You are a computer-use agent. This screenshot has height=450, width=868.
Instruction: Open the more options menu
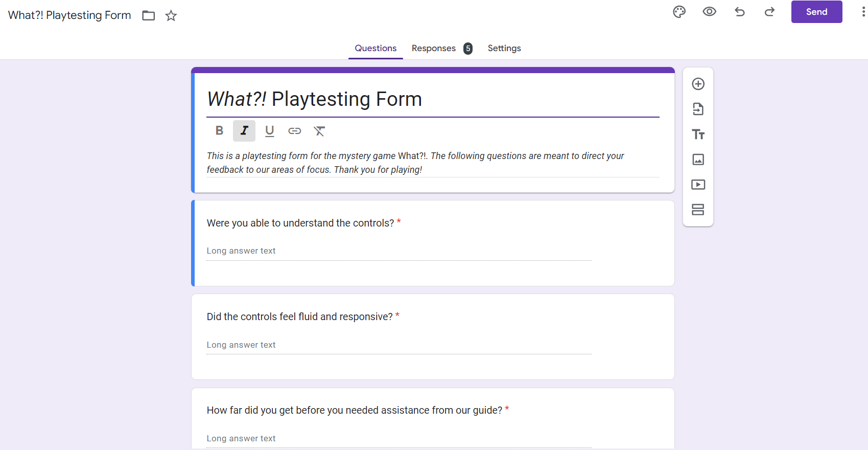pos(863,12)
